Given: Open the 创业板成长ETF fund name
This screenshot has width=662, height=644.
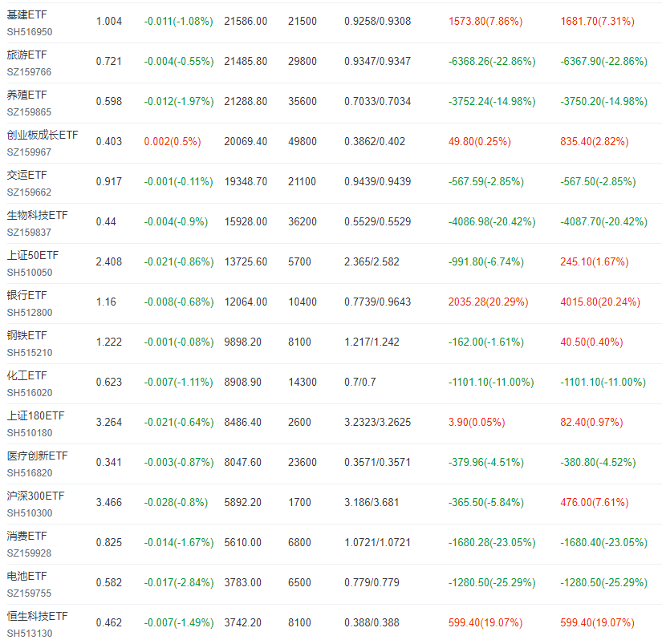Looking at the screenshot, I should pos(43,135).
